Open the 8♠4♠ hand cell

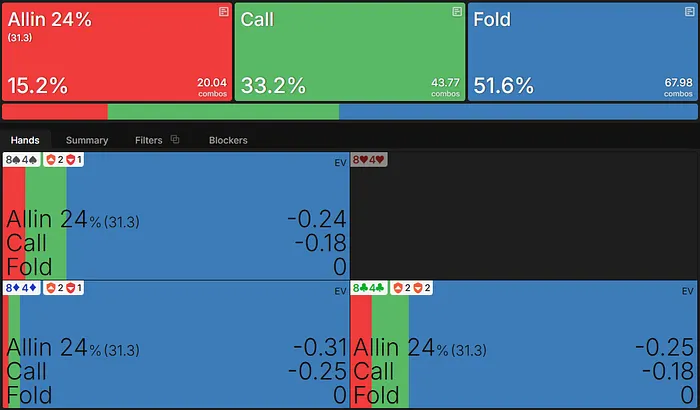click(175, 215)
